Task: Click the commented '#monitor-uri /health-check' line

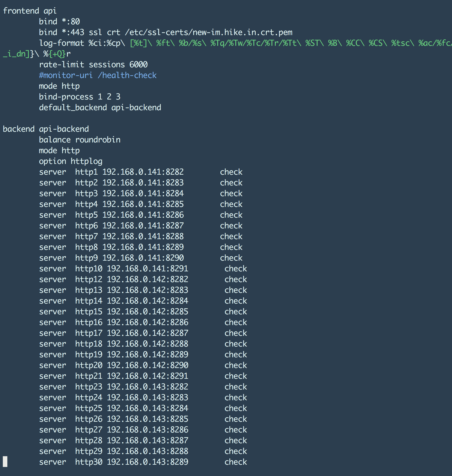Action: tap(97, 75)
